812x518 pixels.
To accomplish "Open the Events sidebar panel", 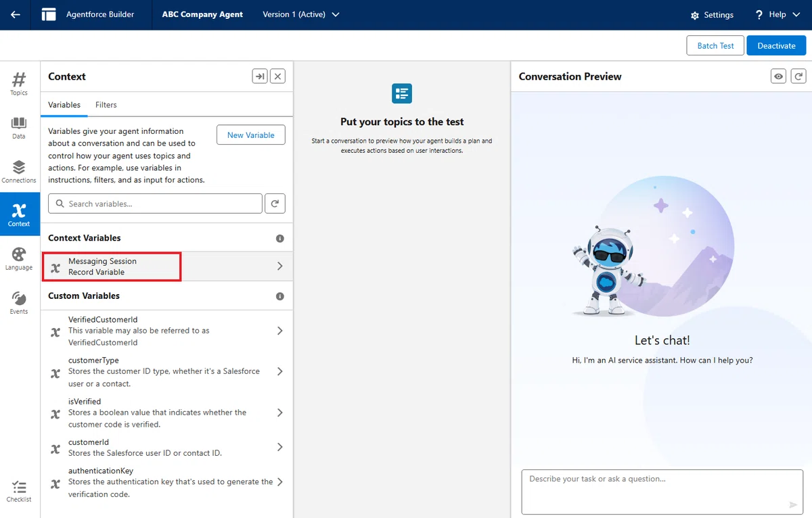I will click(x=19, y=303).
